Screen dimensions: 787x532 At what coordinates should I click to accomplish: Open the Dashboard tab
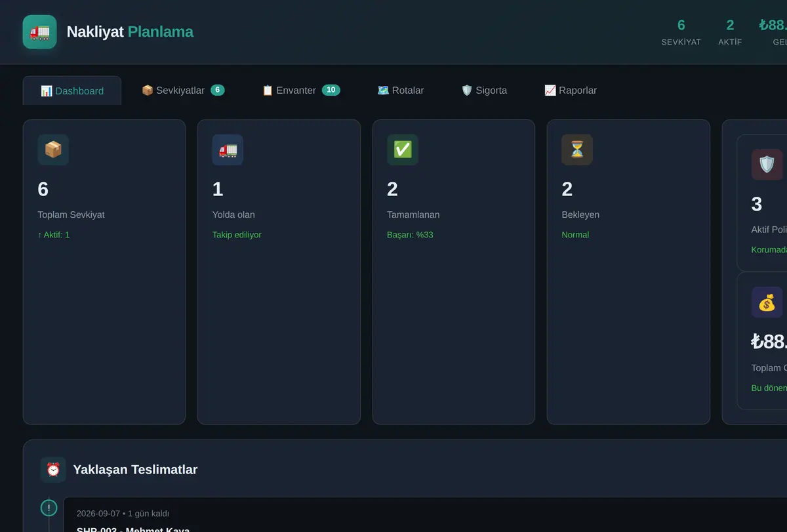click(72, 91)
